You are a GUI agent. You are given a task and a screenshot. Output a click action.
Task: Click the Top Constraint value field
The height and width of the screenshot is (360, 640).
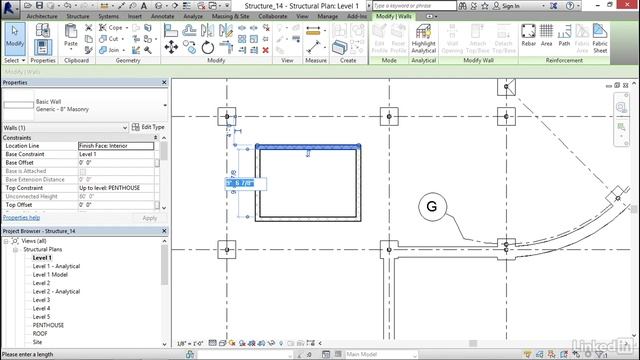tap(116, 188)
